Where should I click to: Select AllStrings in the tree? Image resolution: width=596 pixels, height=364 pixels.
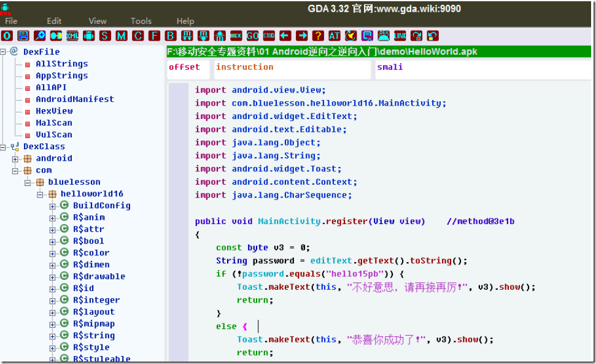pos(61,64)
